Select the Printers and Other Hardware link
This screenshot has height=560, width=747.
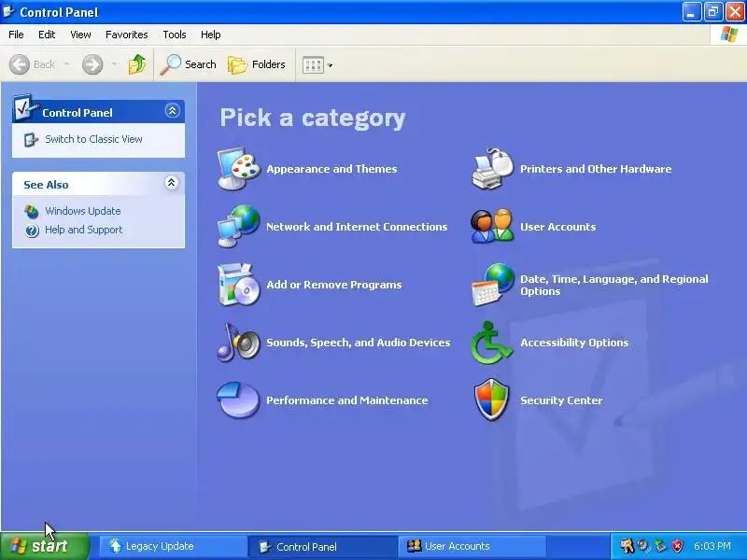(x=596, y=169)
